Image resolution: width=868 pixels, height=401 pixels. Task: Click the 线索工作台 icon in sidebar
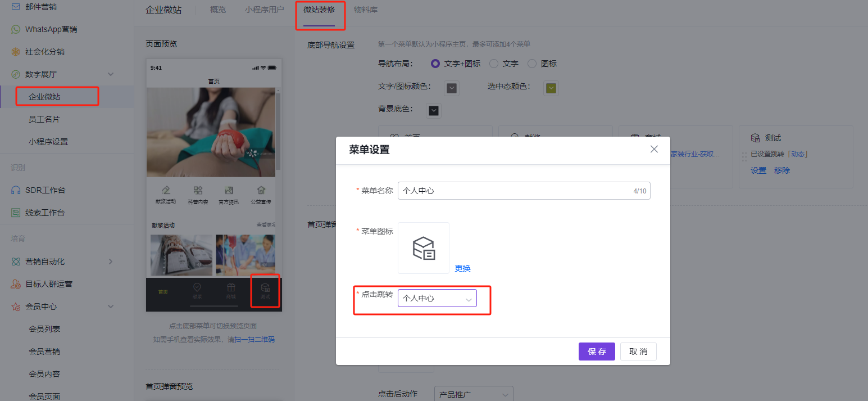tap(16, 213)
